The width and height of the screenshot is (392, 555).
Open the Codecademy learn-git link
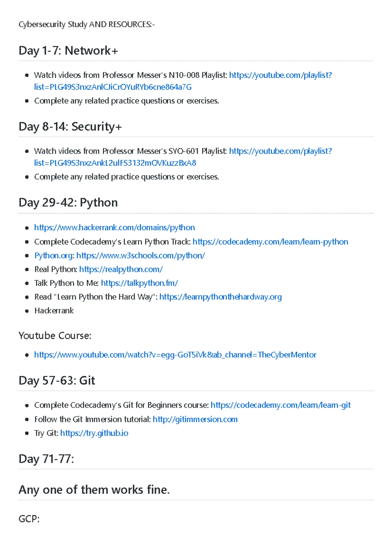click(281, 405)
